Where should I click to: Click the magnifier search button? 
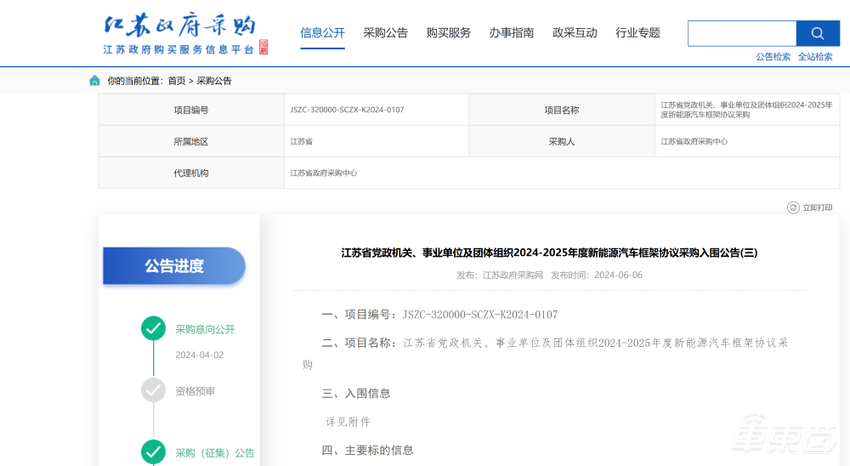(818, 33)
